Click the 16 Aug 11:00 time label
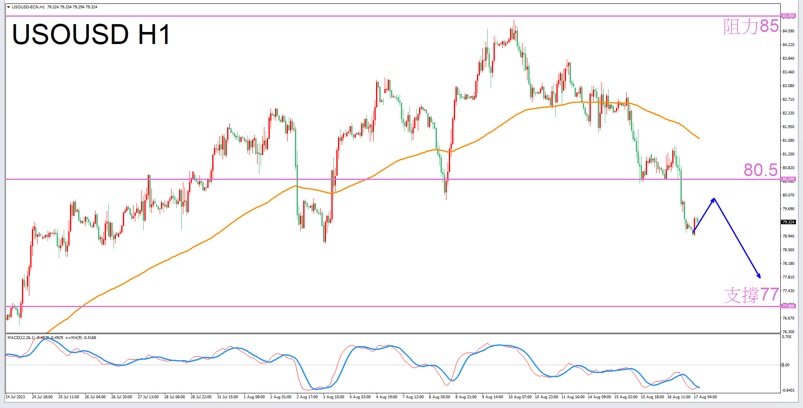The height and width of the screenshot is (408, 803). [x=680, y=397]
